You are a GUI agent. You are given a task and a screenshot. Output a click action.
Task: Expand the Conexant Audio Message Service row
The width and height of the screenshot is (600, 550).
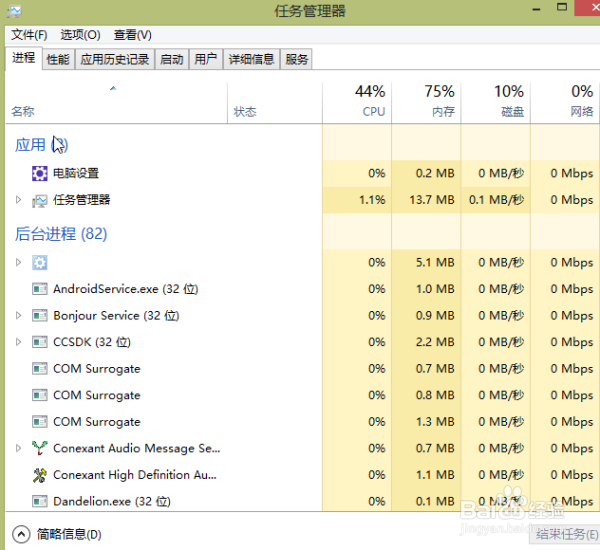click(x=18, y=448)
